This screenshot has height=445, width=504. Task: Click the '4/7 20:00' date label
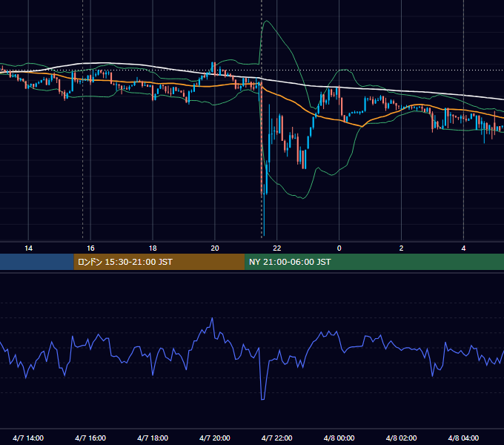pyautogui.click(x=215, y=438)
